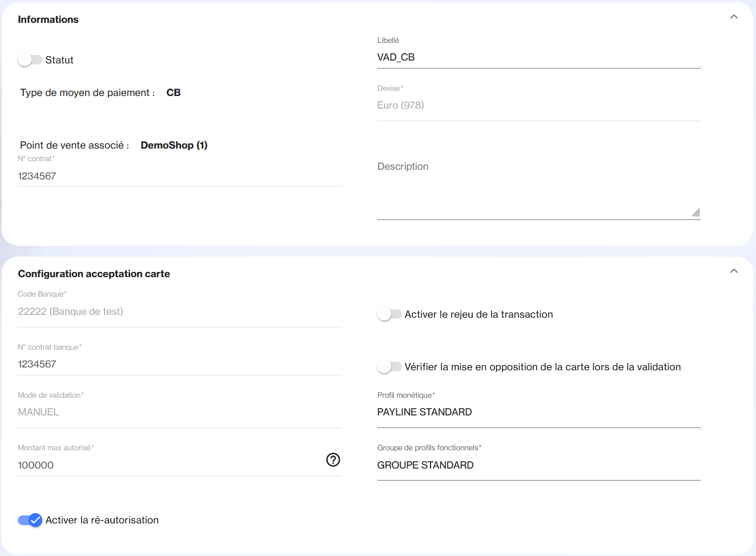This screenshot has height=556, width=756.
Task: Click the DemoShop (1) point de vente
Action: 174,145
